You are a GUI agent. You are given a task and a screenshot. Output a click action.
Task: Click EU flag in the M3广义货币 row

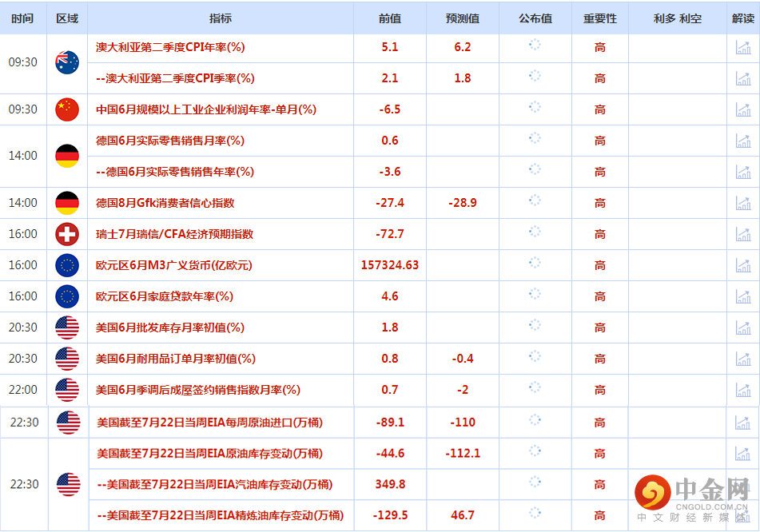tap(67, 265)
